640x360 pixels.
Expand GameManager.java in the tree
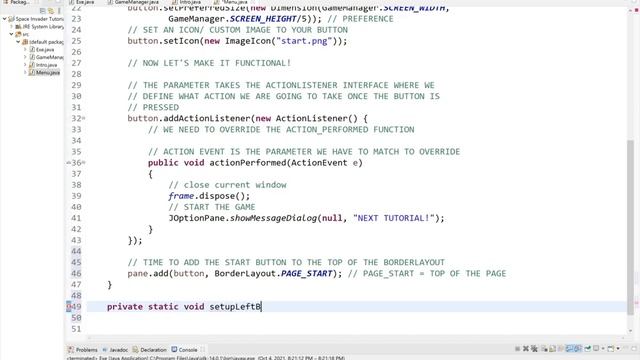point(25,57)
